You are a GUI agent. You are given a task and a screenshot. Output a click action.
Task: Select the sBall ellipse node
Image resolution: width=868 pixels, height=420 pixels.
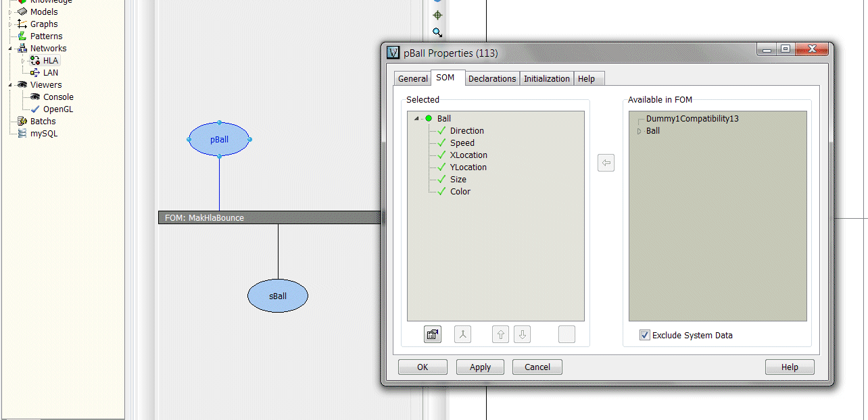[x=278, y=296]
